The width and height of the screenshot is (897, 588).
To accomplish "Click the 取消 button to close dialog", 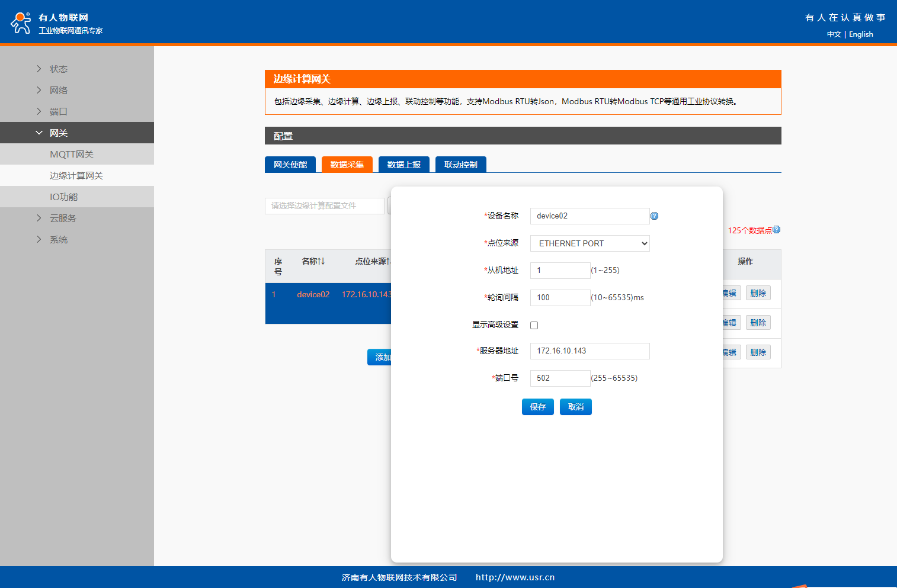I will [x=575, y=407].
